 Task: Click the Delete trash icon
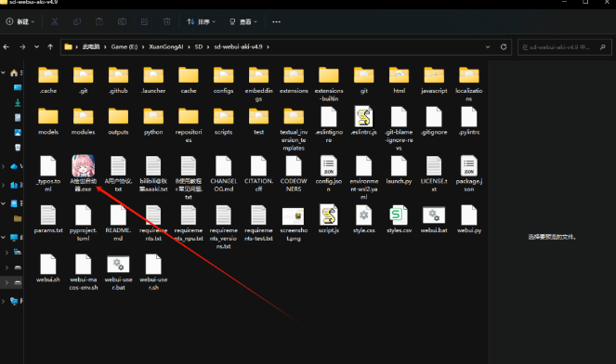(167, 21)
